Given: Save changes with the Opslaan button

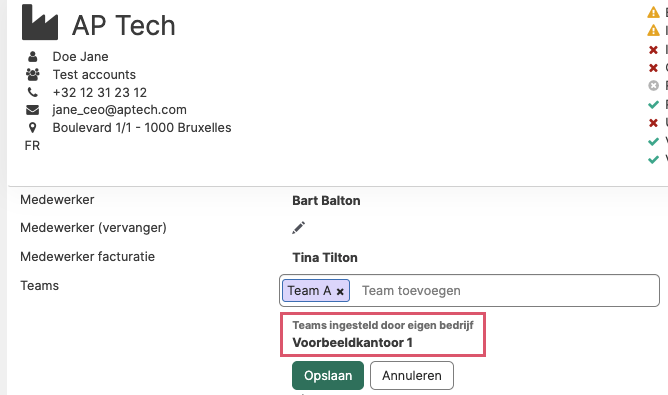Looking at the screenshot, I should point(328,375).
